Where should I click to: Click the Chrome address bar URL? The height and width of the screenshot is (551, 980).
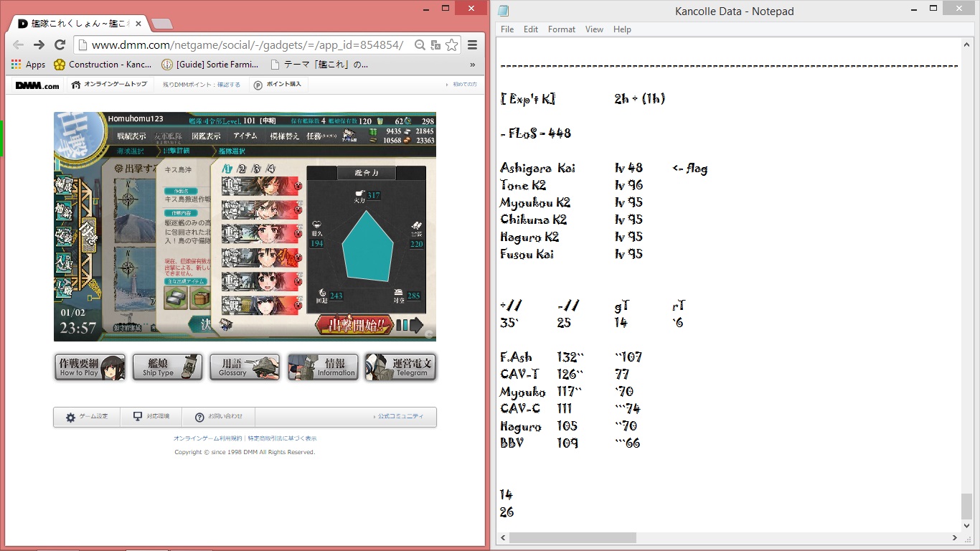[x=248, y=44]
